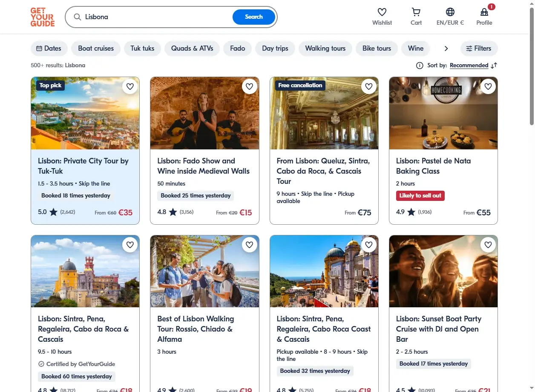The height and width of the screenshot is (392, 535).
Task: Click the page vertical scrollbar thumb
Action: click(532, 66)
